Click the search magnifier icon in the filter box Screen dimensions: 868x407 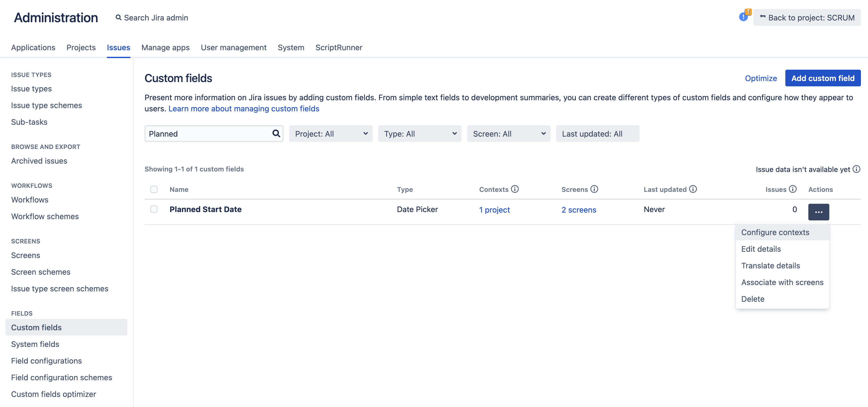point(276,134)
